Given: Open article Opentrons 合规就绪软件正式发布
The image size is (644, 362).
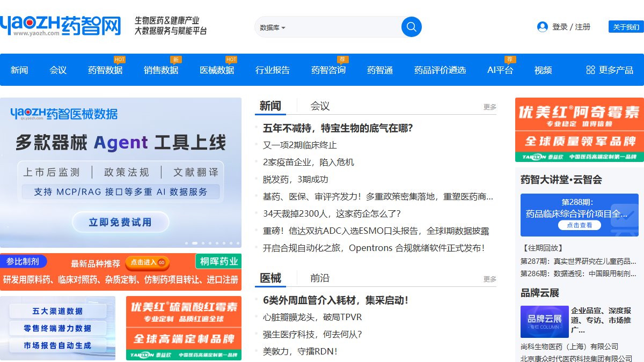Looking at the screenshot, I should point(374,248).
